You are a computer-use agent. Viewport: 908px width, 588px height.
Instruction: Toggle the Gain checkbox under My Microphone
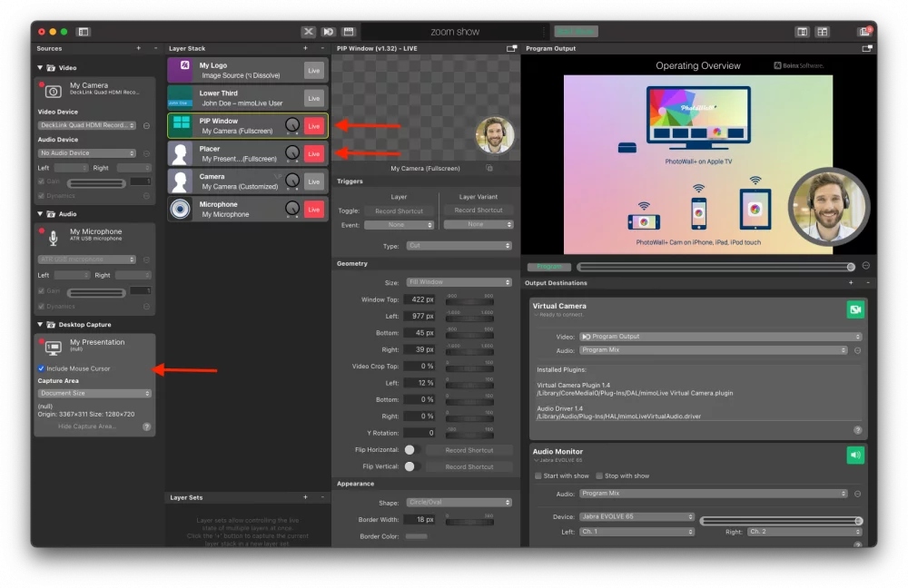tap(41, 291)
